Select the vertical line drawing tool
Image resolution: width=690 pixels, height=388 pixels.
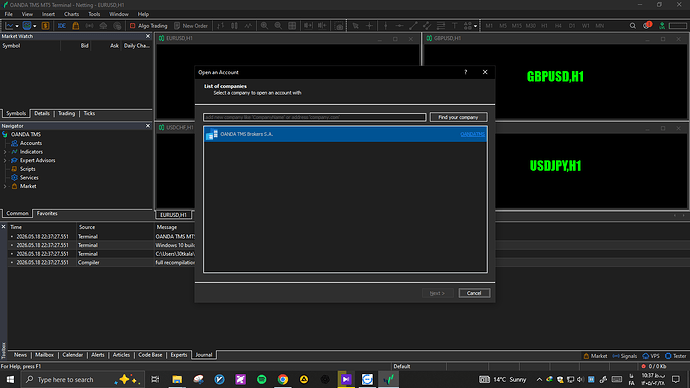click(385, 26)
